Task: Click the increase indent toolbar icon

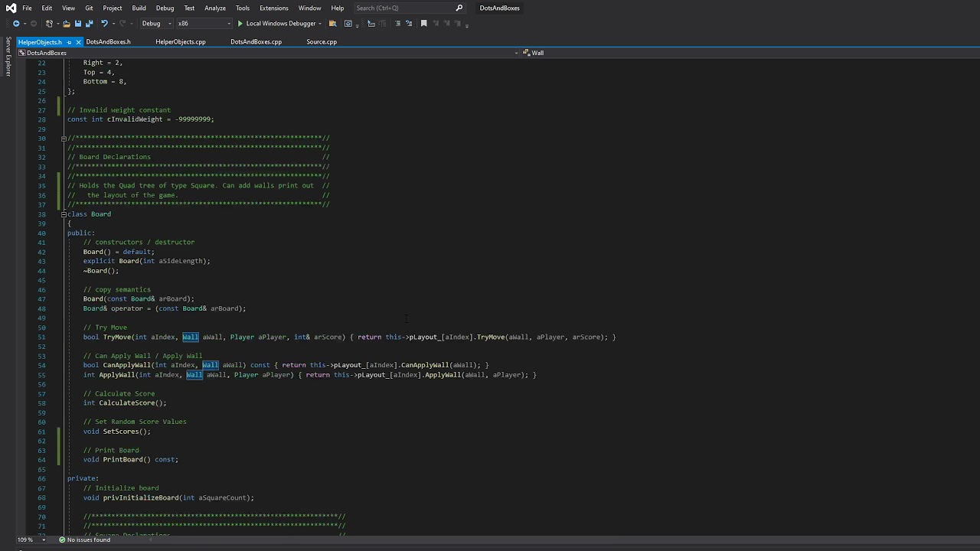Action: [x=397, y=24]
